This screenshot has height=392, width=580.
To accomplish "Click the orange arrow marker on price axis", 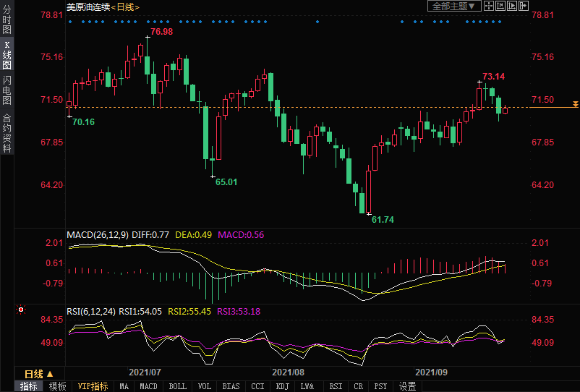I will click(575, 105).
